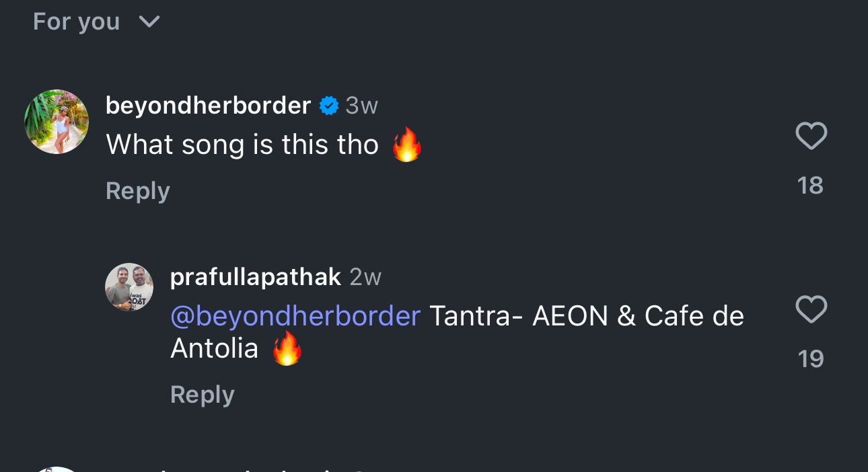Open the prafullapathak username link

256,277
